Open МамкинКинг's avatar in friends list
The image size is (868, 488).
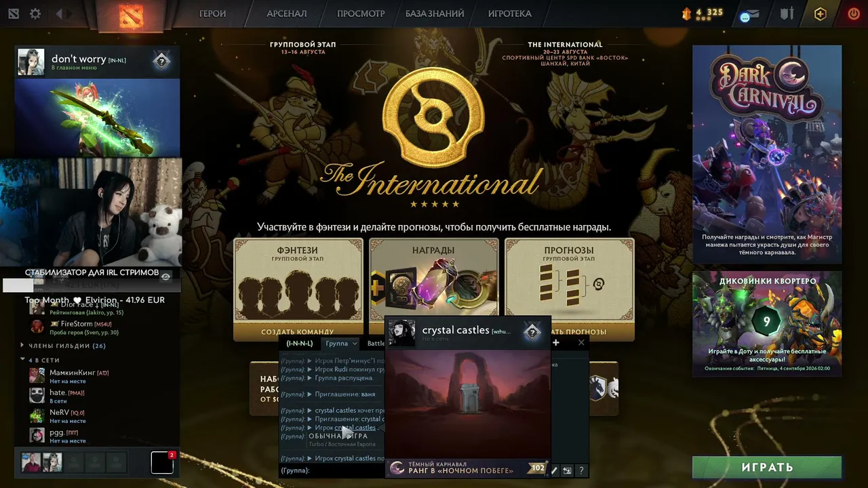point(37,375)
